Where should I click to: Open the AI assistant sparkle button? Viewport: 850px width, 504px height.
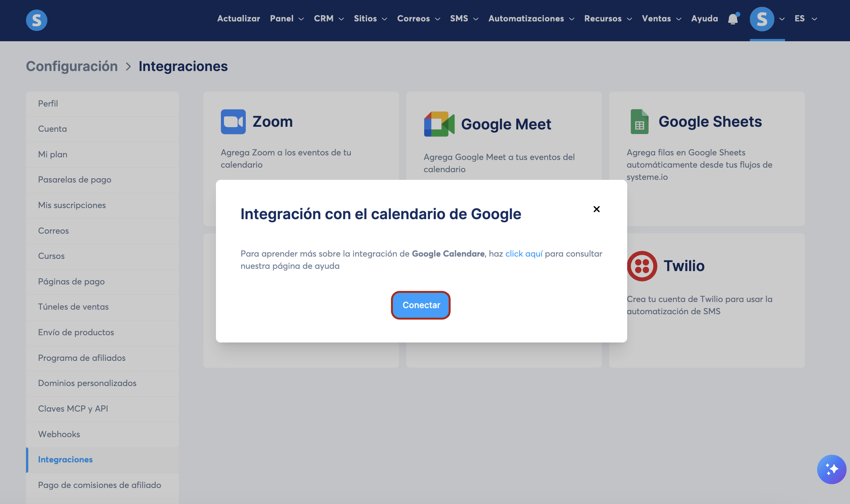coord(831,469)
